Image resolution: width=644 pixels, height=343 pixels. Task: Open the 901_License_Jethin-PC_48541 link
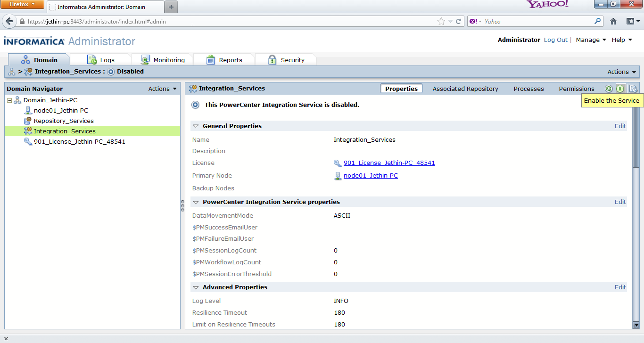click(x=390, y=163)
